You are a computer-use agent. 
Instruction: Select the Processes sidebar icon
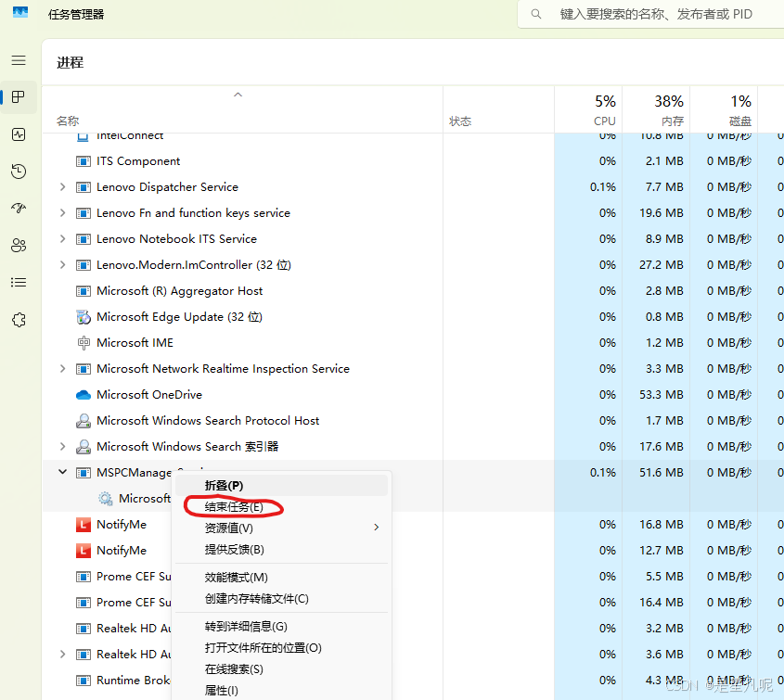tap(19, 97)
